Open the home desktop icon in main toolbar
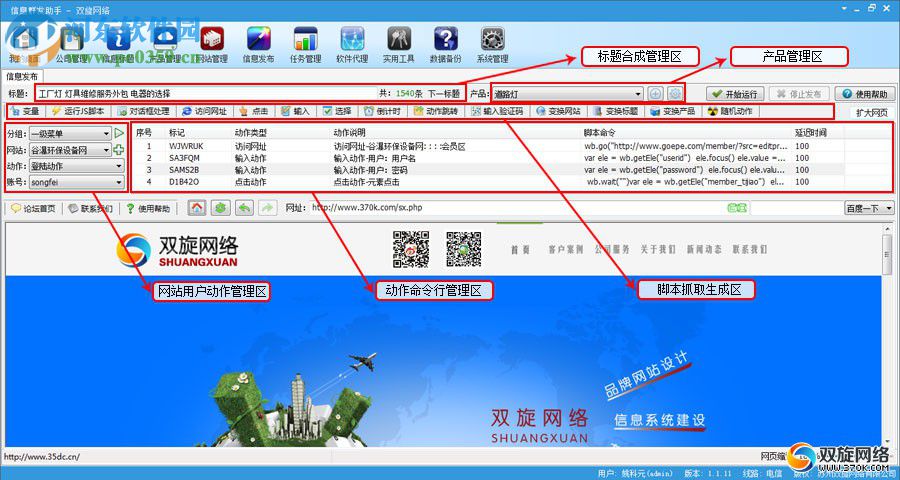 click(24, 45)
